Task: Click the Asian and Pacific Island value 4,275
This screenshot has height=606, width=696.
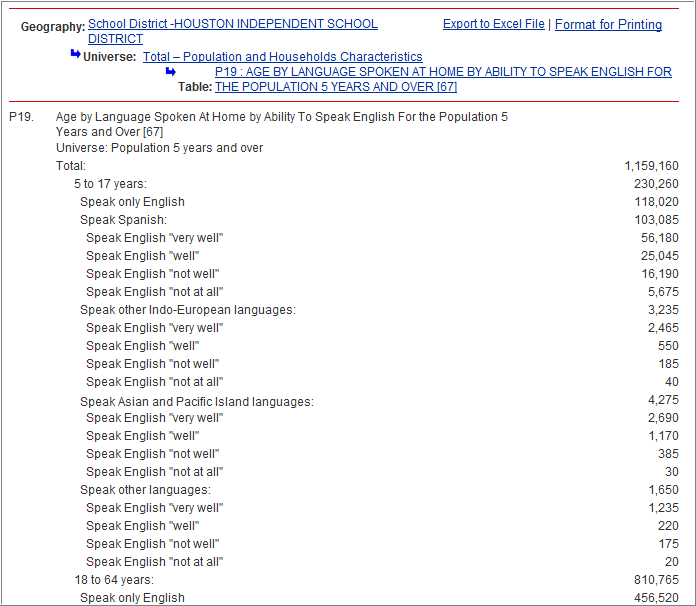Action: 663,400
